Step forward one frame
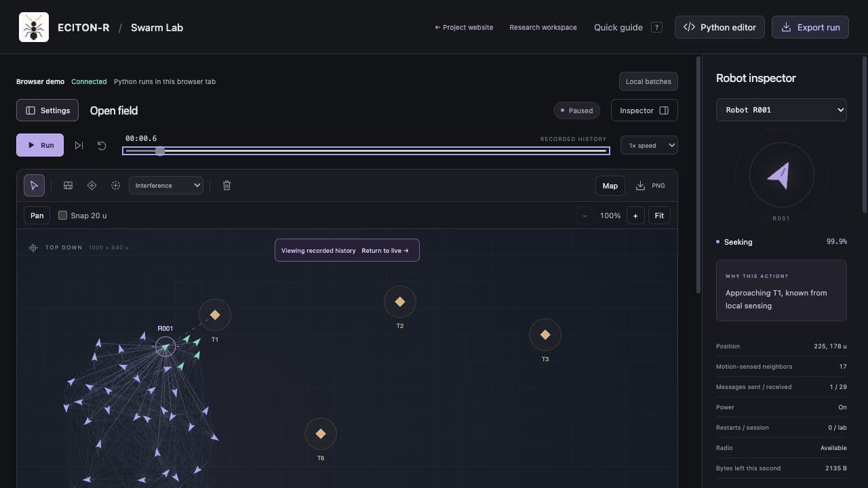868x488 pixels. 79,145
